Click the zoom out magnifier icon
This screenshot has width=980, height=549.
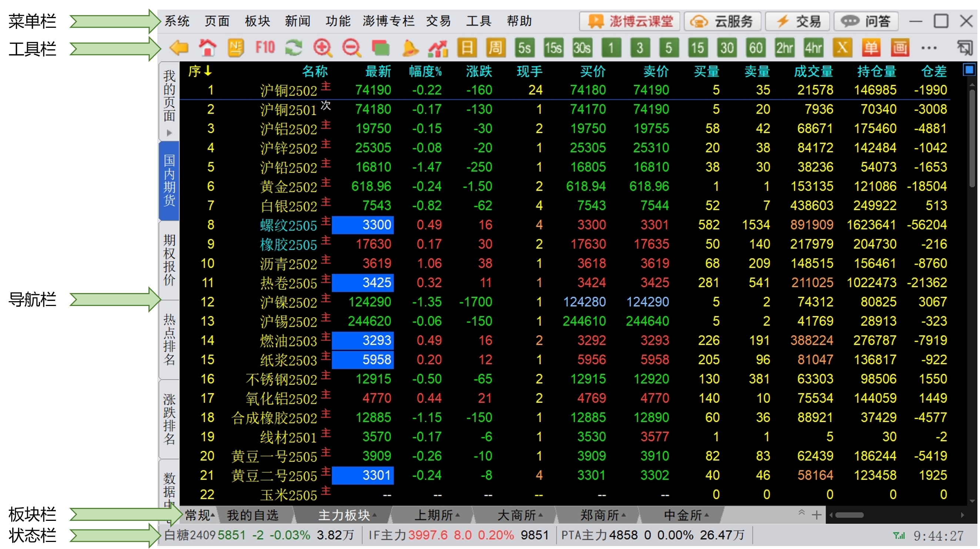coord(351,48)
